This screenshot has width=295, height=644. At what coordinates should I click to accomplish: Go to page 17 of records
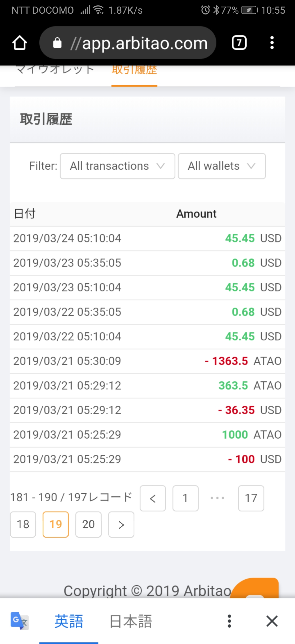[x=251, y=498]
